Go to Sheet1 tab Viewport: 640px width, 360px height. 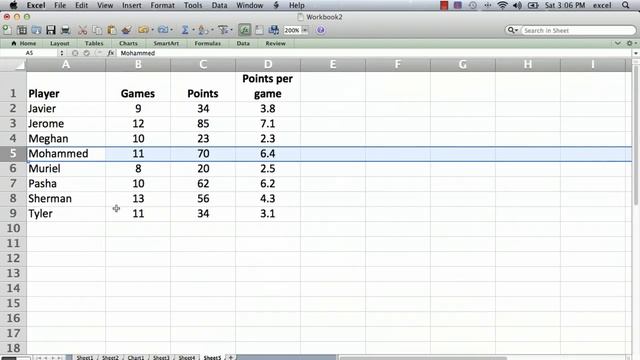[84, 357]
